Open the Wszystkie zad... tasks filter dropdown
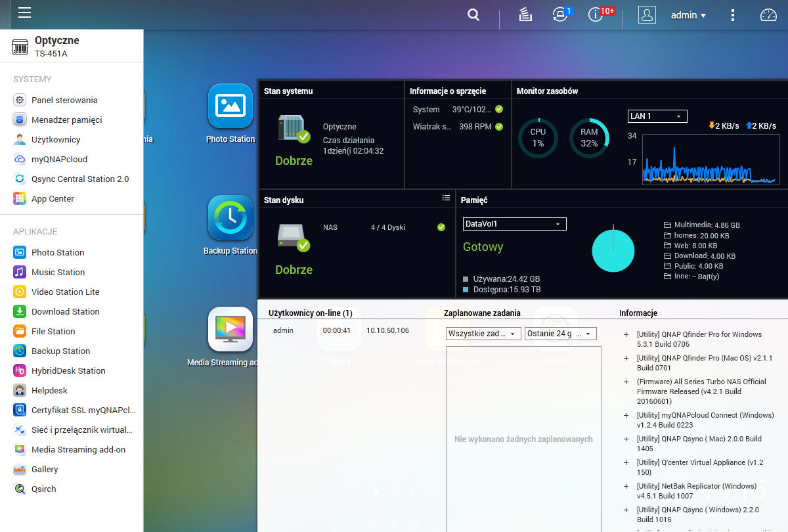788x532 pixels. (483, 334)
